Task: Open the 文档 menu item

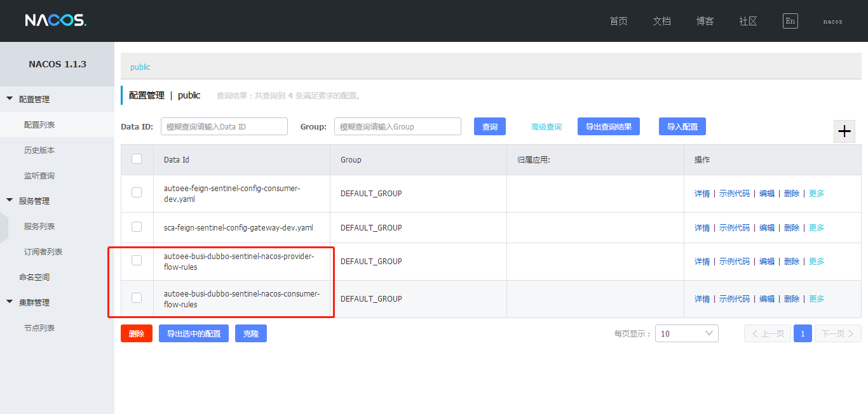Action: [661, 20]
